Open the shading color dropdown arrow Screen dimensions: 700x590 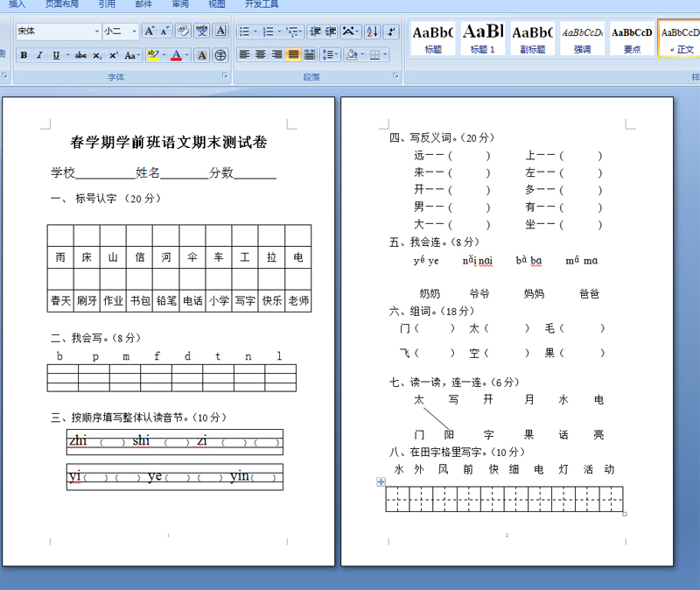[362, 55]
